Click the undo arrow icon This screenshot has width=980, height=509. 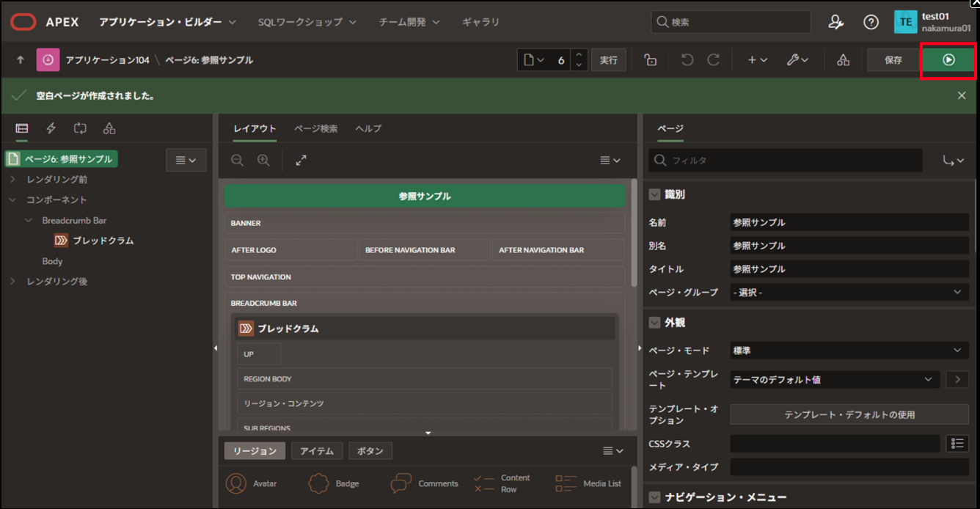[687, 60]
